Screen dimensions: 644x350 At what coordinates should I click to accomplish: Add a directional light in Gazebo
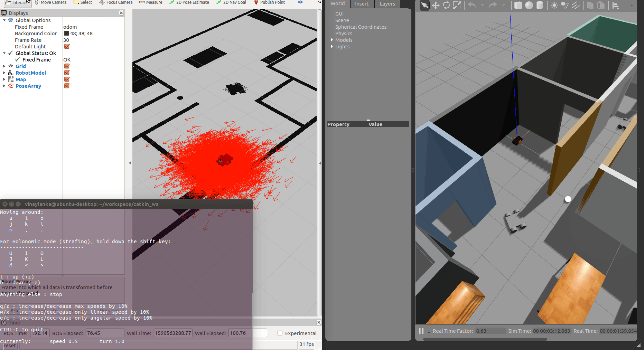pos(576,6)
